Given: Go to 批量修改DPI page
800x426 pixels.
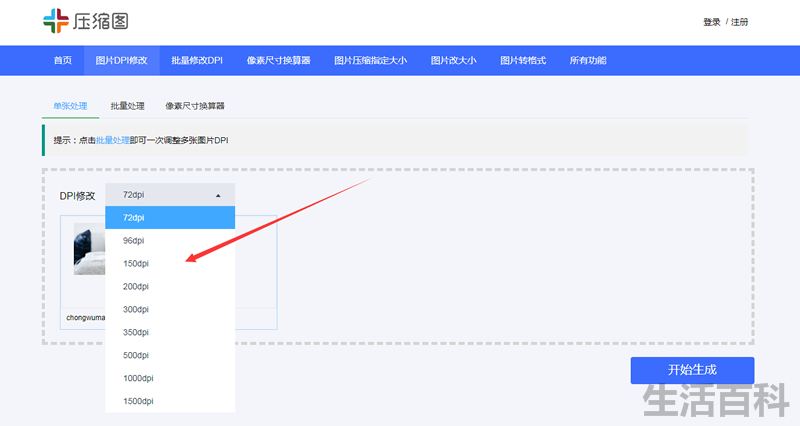Looking at the screenshot, I should click(197, 60).
